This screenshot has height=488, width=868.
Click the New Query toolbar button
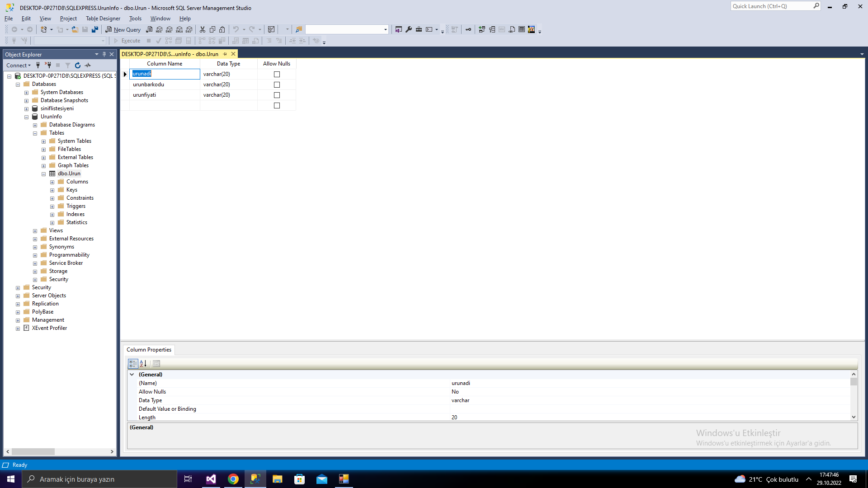(123, 29)
